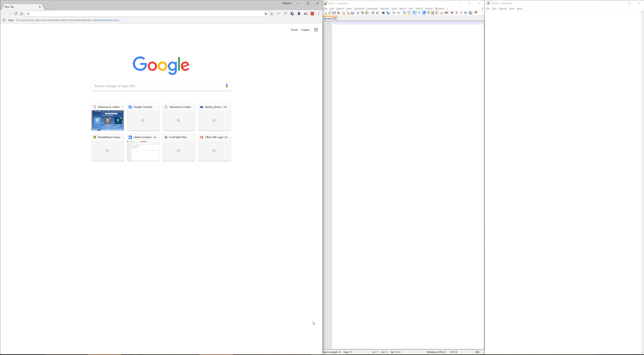Open Chrome three-dot customize menu

click(319, 14)
